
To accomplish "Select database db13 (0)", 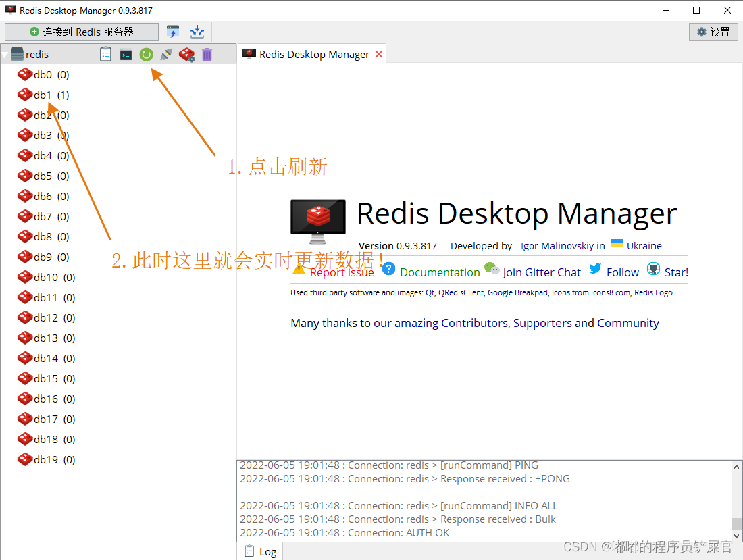I will [46, 338].
